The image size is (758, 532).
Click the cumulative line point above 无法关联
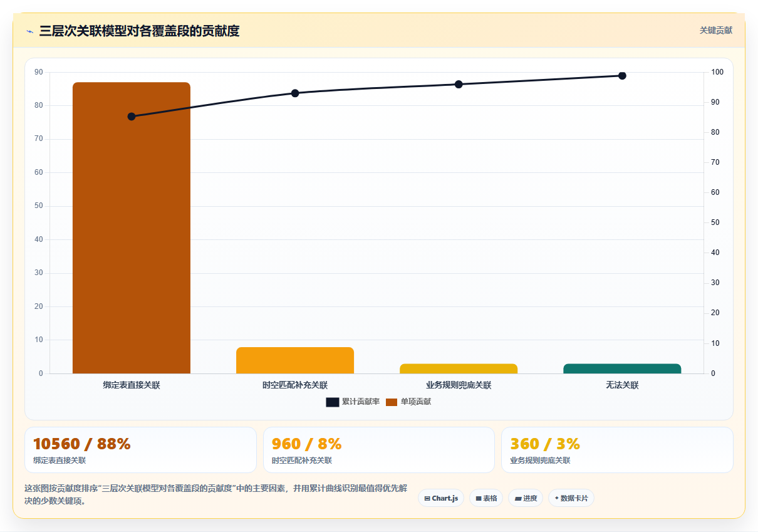click(622, 76)
